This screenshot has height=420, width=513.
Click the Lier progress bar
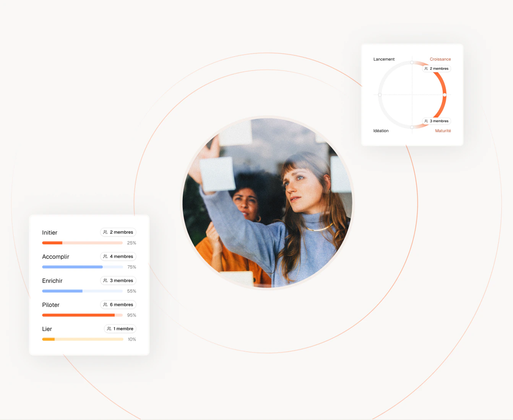(x=82, y=339)
